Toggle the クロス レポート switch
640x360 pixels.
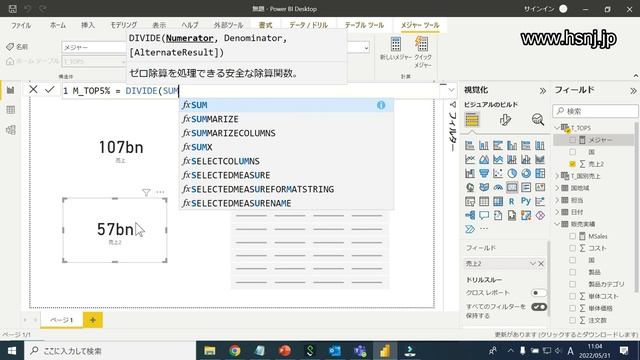tap(538, 293)
